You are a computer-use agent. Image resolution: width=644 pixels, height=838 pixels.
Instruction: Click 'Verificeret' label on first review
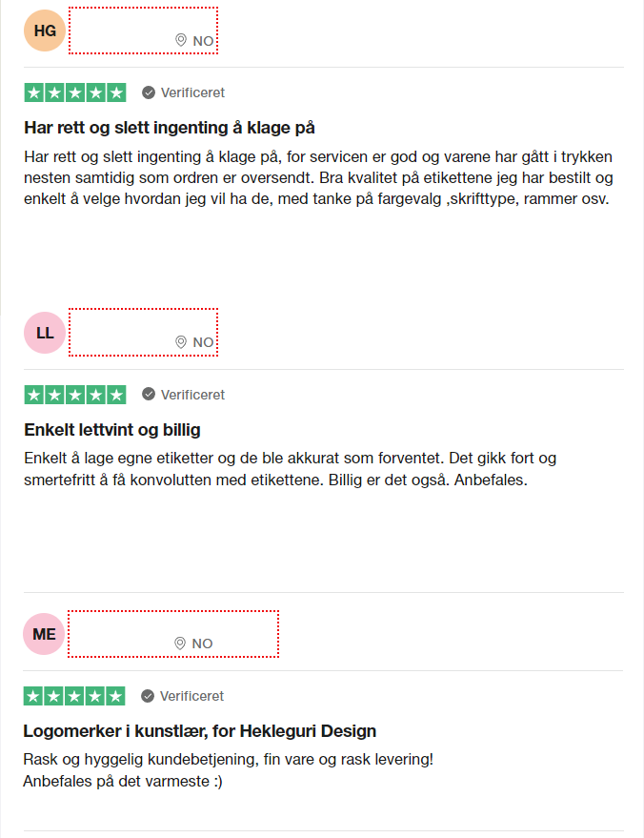point(192,92)
